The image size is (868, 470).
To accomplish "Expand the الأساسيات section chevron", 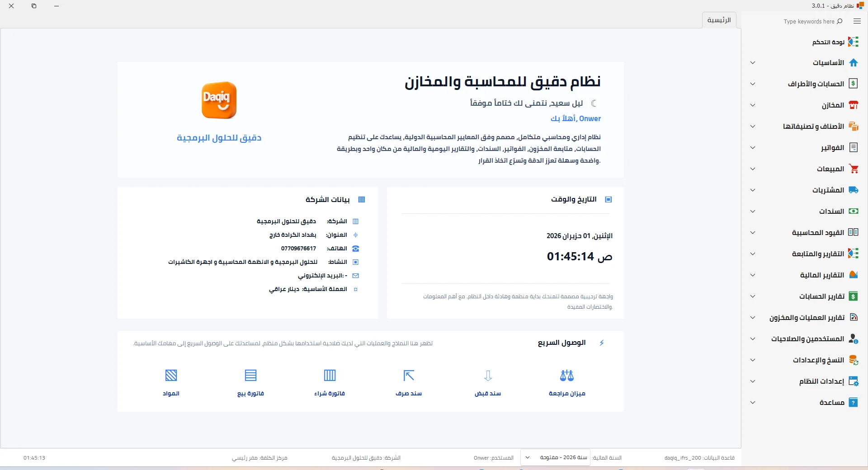I will [753, 63].
